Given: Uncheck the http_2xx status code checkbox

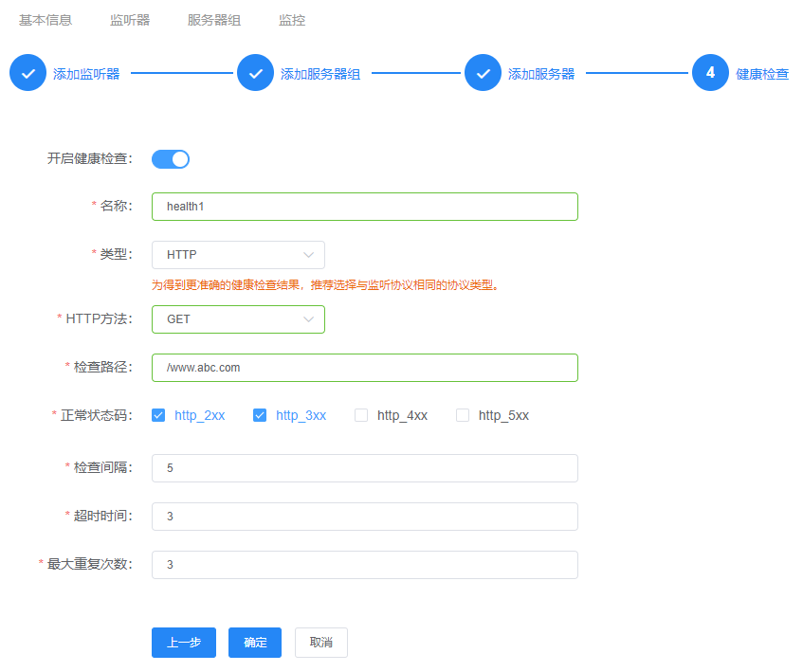Looking at the screenshot, I should pos(158,415).
